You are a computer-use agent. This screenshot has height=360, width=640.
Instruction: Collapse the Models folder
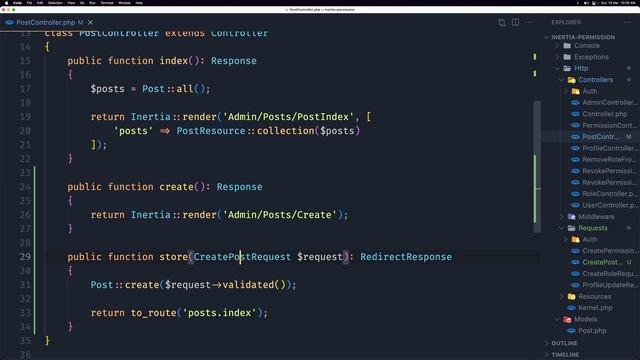[558, 319]
